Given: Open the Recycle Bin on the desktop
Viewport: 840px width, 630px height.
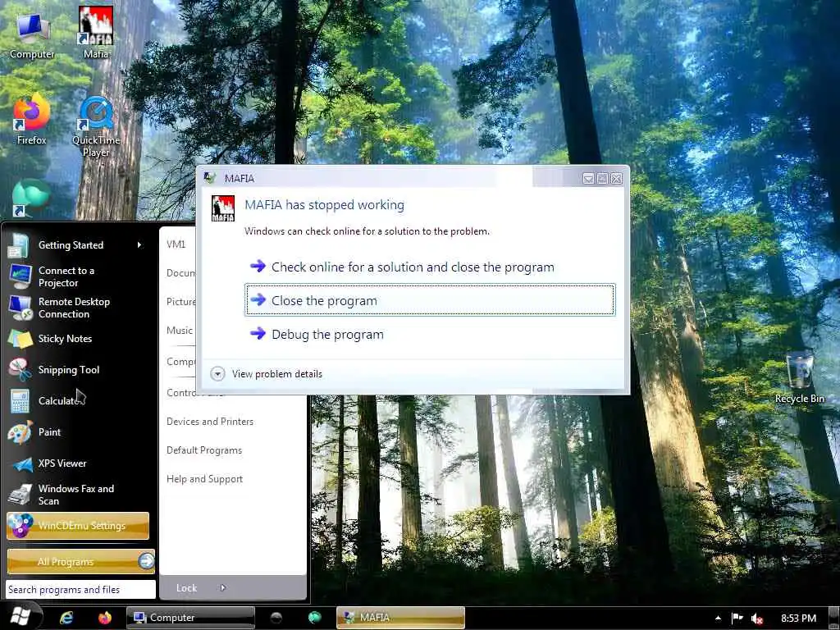Looking at the screenshot, I should [x=800, y=377].
